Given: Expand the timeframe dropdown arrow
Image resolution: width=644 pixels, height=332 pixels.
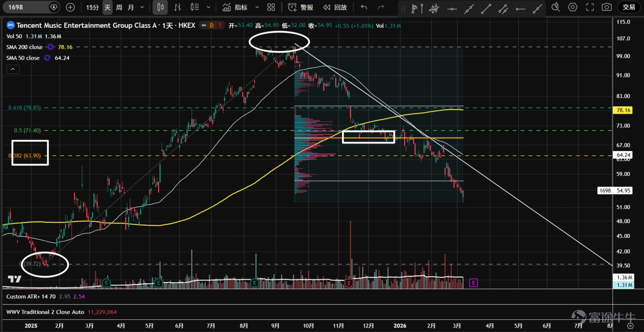Looking at the screenshot, I should click(x=142, y=7).
